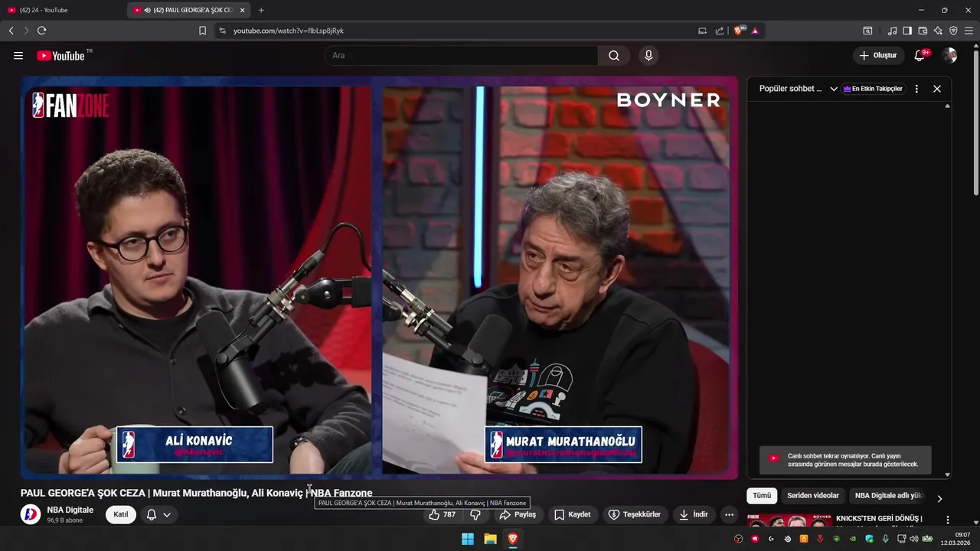Image resolution: width=980 pixels, height=551 pixels.
Task: Open the YouTube hamburger guide menu
Action: (18, 56)
